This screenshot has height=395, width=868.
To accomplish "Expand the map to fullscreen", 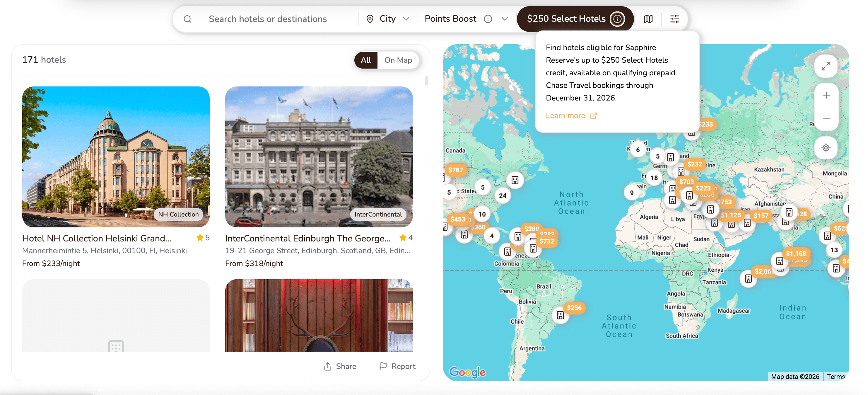I will [826, 66].
